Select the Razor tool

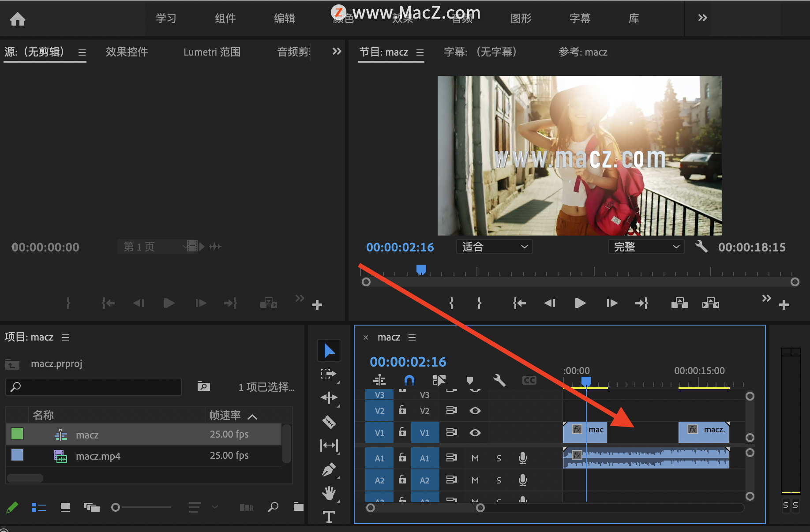[329, 422]
